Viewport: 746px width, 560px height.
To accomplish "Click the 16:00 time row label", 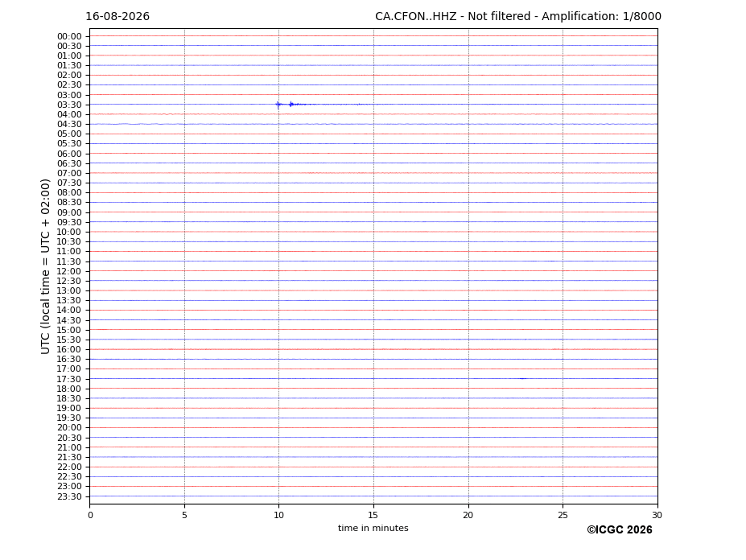I will 69,350.
